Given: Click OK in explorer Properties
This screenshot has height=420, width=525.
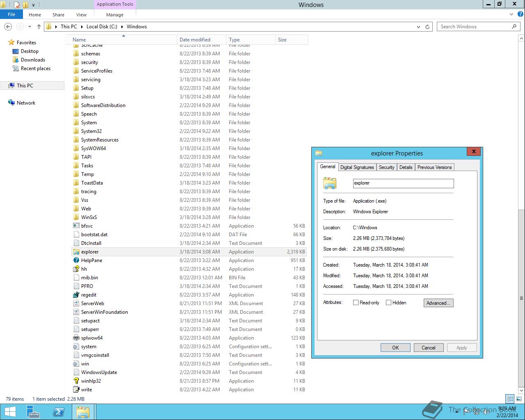Looking at the screenshot, I should pos(395,347).
